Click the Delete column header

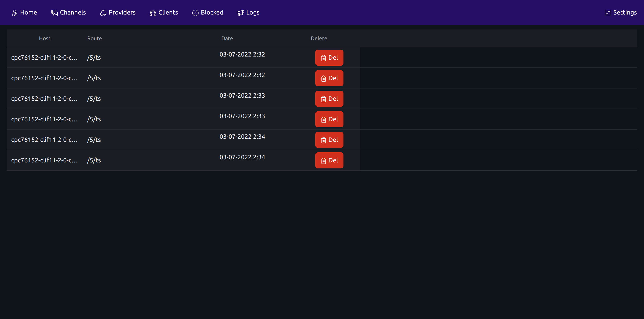(319, 38)
